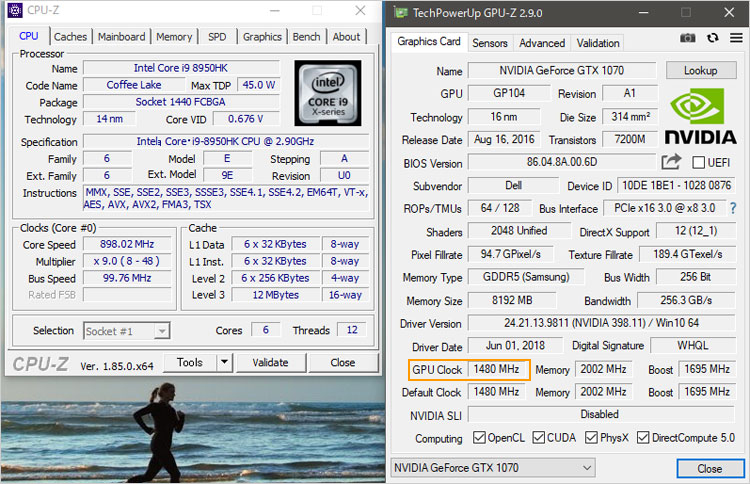Screen dimensions: 750x484
Task: Switch to the Sensors tab in GPU-Z
Action: [490, 43]
